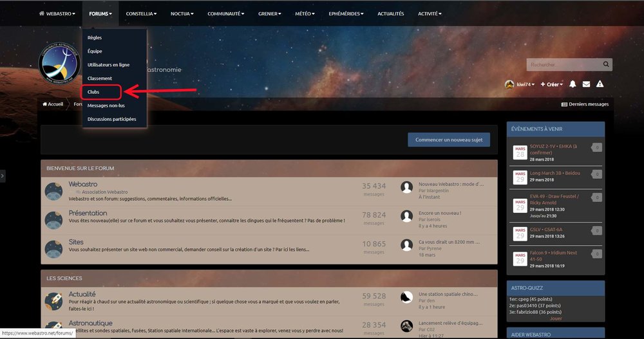Open GSLV • GSAT-6A event
The height and width of the screenshot is (339, 644).
(x=546, y=230)
